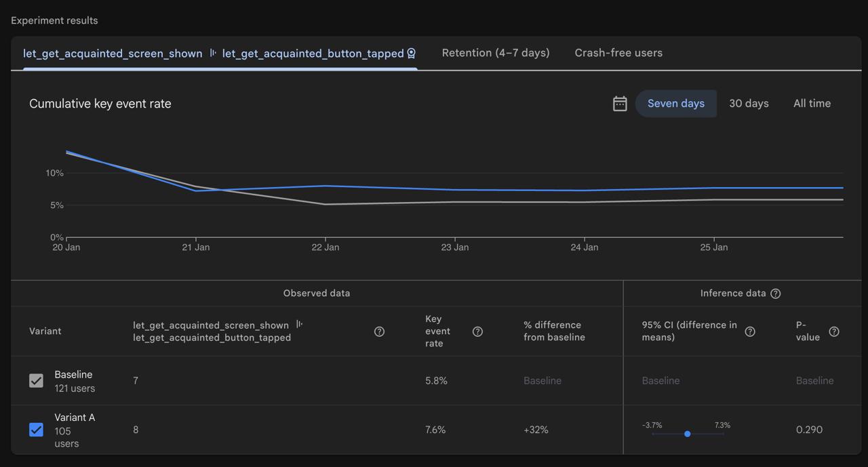Show All time data range

pyautogui.click(x=812, y=104)
